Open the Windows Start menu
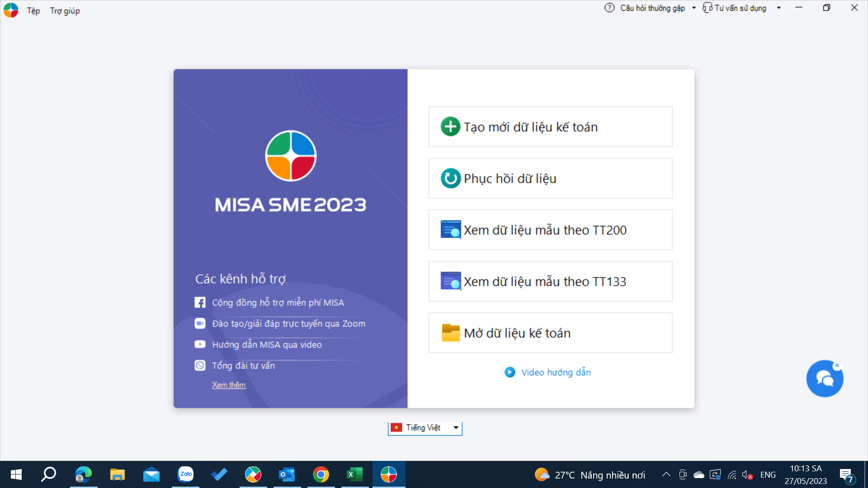868x488 pixels. pos(16,474)
